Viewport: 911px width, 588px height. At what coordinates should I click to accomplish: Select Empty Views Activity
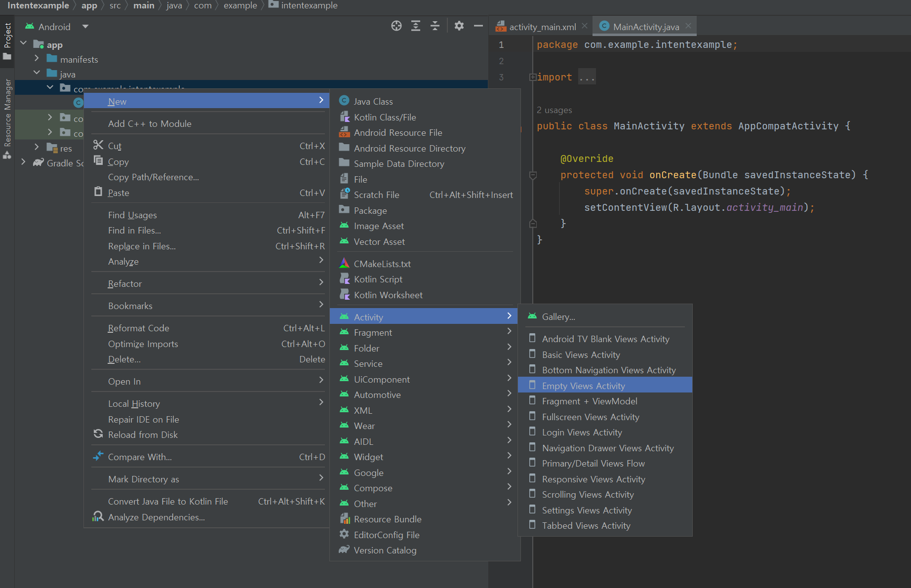pos(605,386)
